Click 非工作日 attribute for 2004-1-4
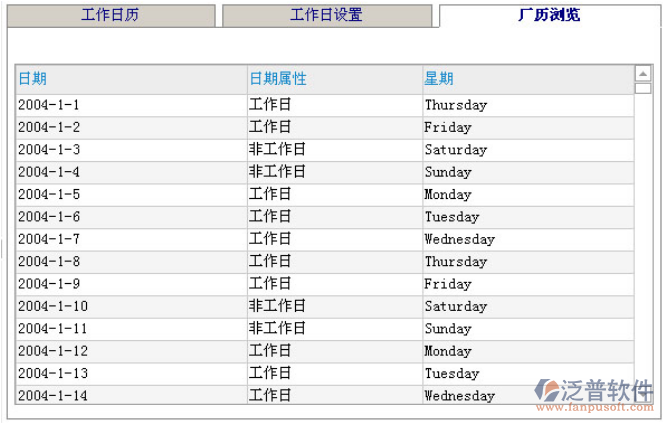Image resolution: width=664 pixels, height=423 pixels. [x=277, y=172]
